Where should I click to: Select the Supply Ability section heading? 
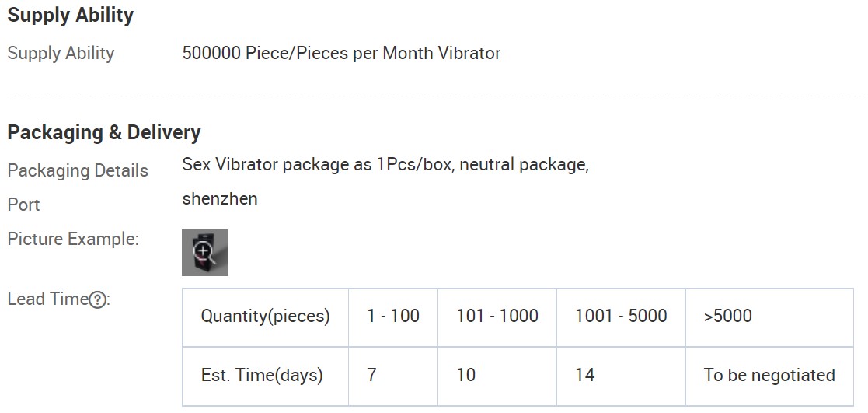(x=70, y=15)
